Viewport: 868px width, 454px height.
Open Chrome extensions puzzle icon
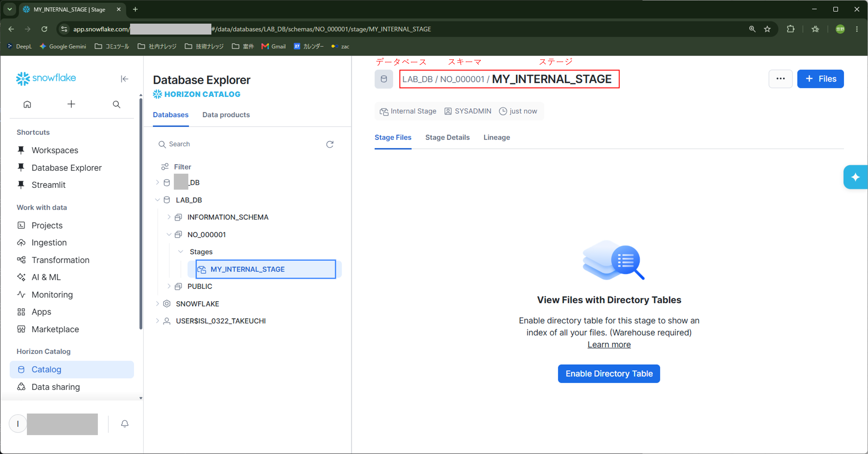coord(790,29)
